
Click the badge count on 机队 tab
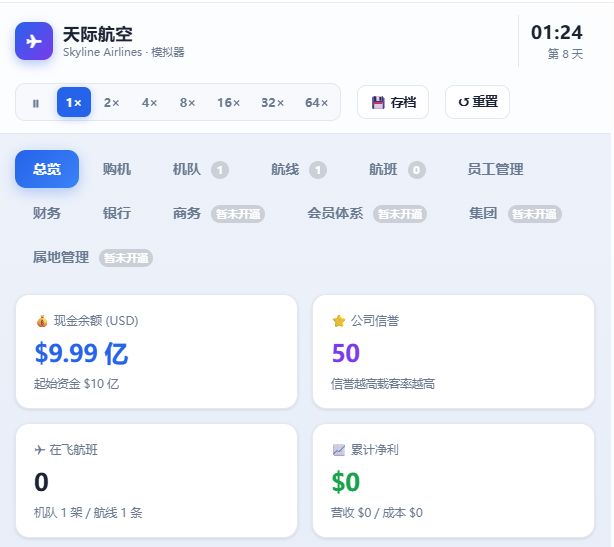[x=220, y=170]
